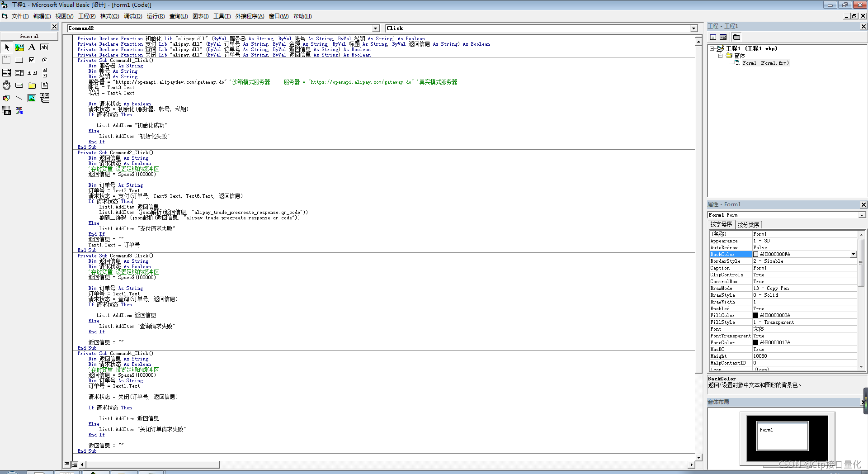
Task: Open the 编辑(E) menu
Action: click(x=42, y=16)
